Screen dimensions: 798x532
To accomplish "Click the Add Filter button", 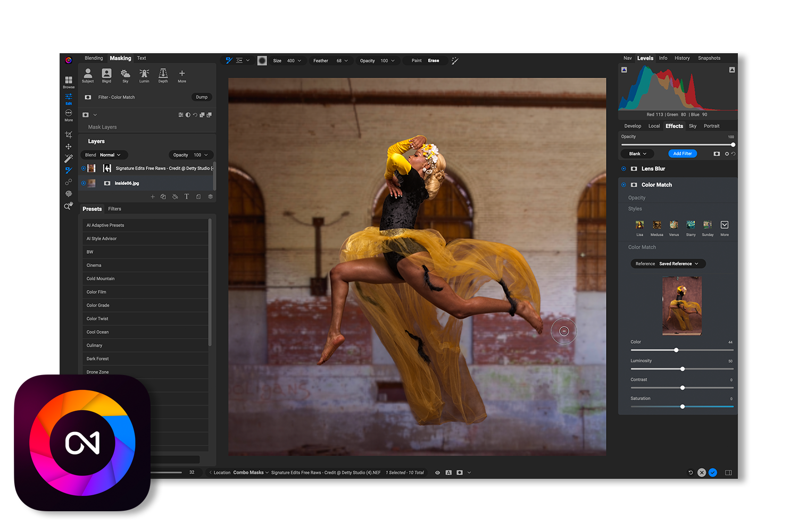I will 682,154.
